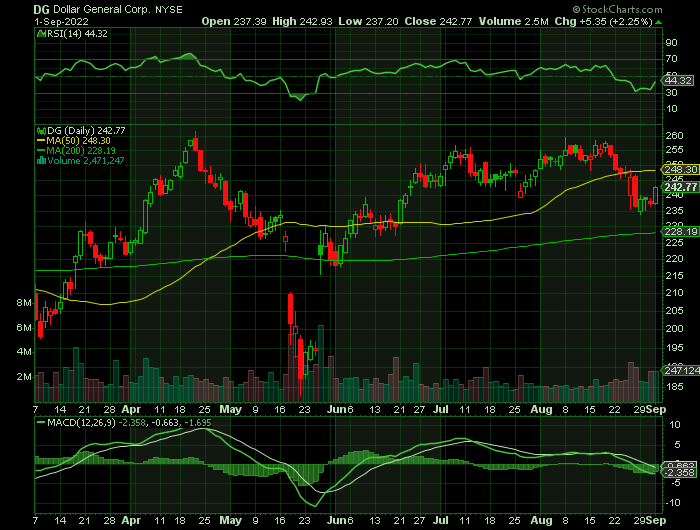700x530 pixels.
Task: Click the 8M volume axis label
Action: [24, 303]
